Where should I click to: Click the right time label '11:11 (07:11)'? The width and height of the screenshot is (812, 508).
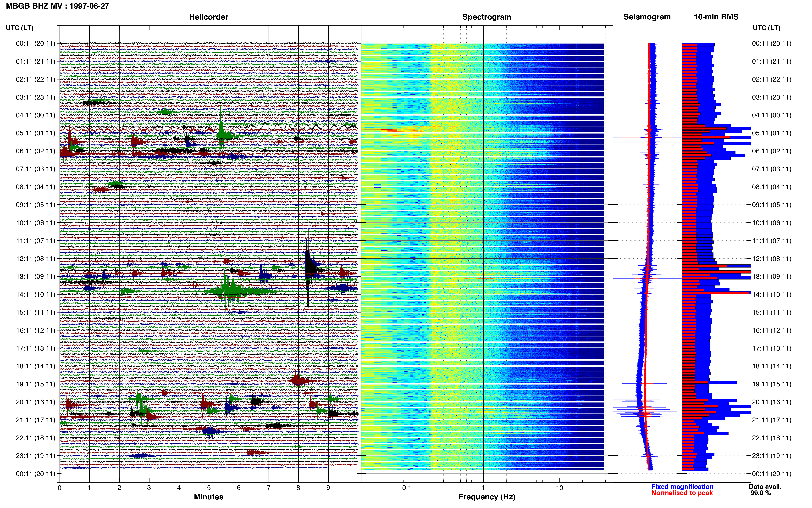pyautogui.click(x=772, y=240)
